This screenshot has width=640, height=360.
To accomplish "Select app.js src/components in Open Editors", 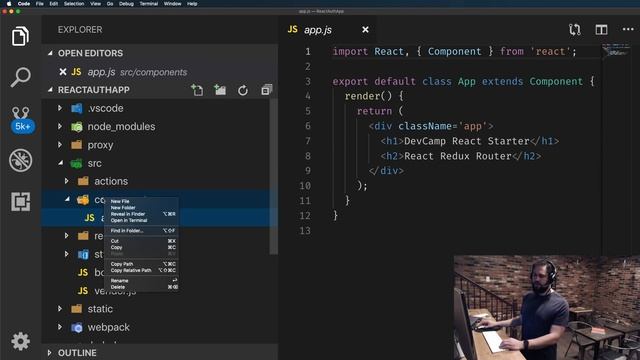I will (x=160, y=72).
